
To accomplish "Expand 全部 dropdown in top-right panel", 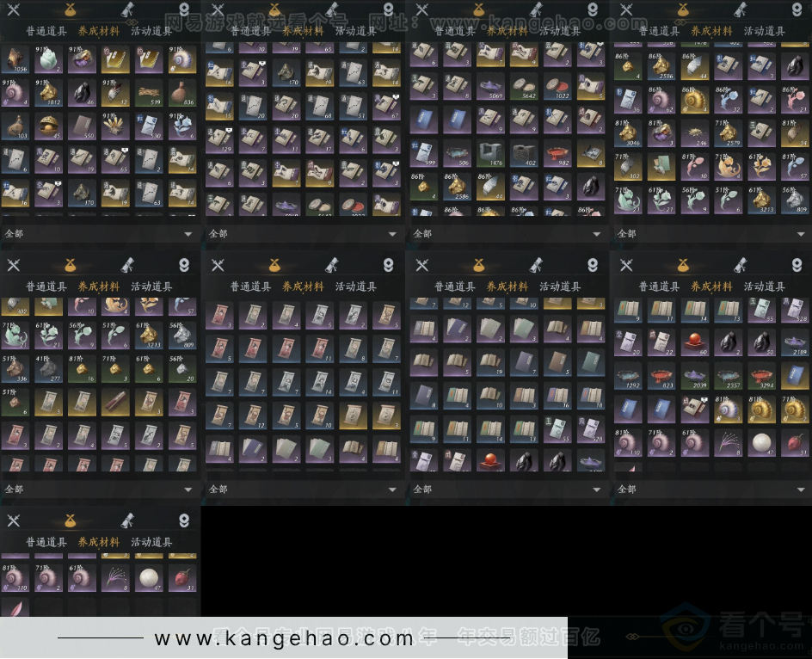I will [x=711, y=234].
